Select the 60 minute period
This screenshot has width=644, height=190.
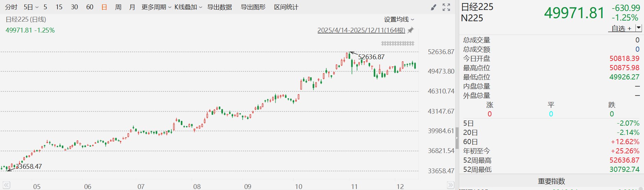(x=90, y=7)
